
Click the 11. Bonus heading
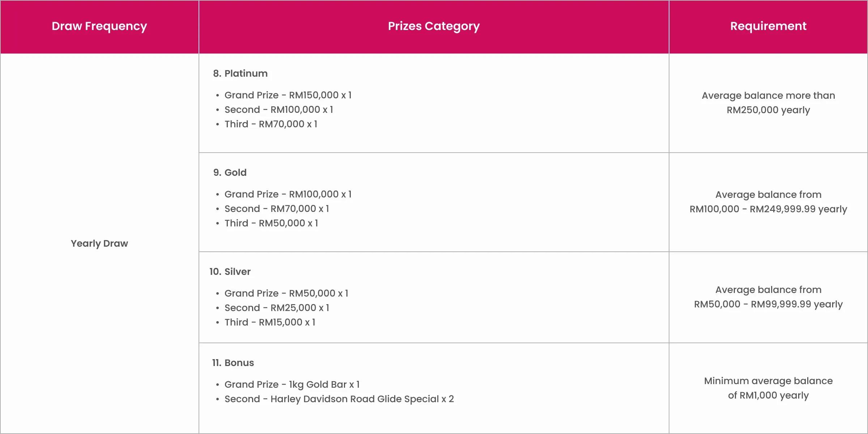tap(233, 363)
